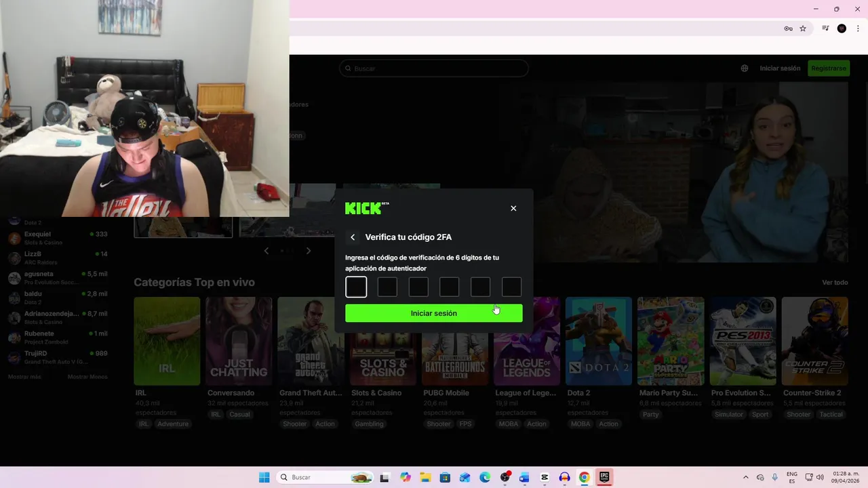The height and width of the screenshot is (488, 868).
Task: Open the Just Chatting category thumbnail
Action: point(239,341)
